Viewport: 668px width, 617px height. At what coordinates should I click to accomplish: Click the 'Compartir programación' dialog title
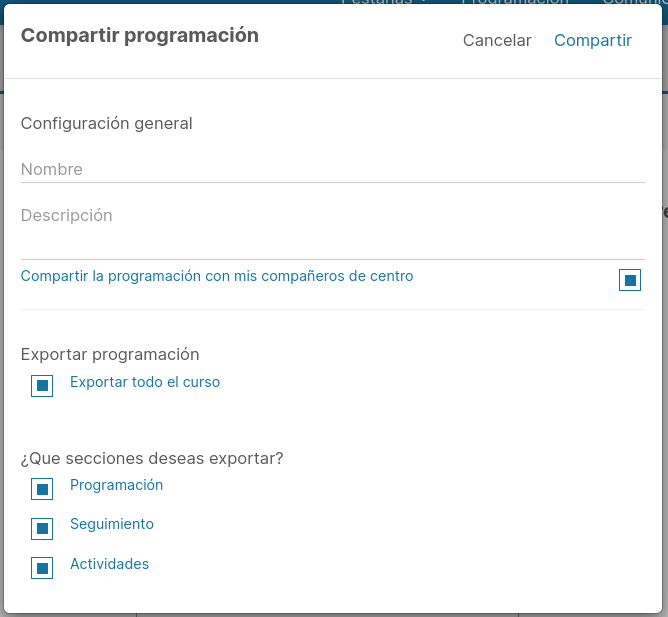pos(140,36)
